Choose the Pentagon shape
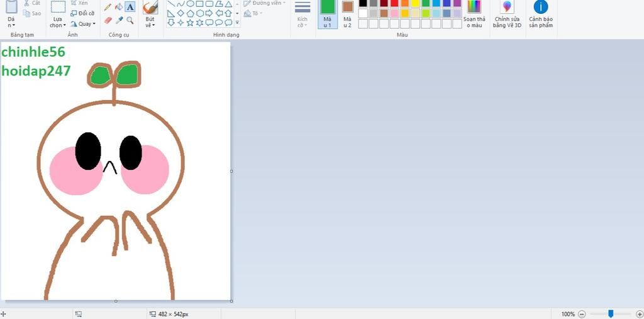The width and height of the screenshot is (644, 319). click(x=190, y=13)
